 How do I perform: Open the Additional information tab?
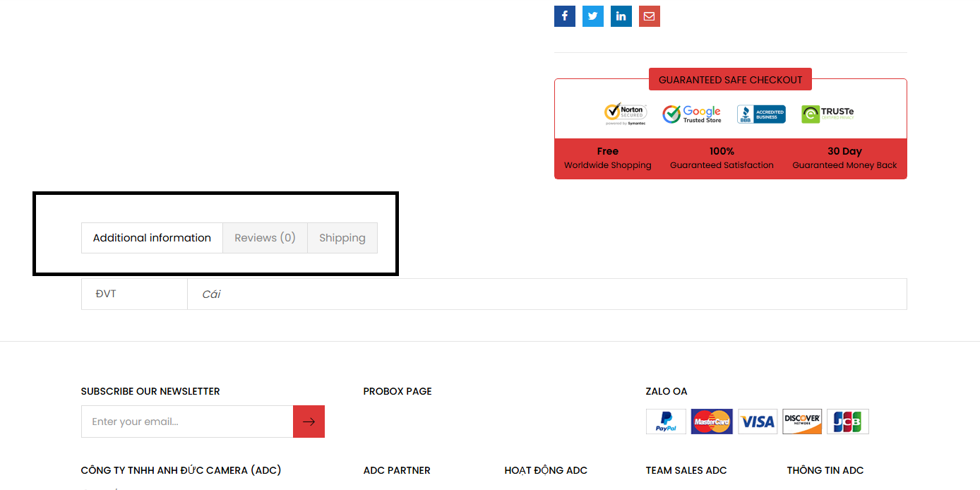[x=152, y=238]
